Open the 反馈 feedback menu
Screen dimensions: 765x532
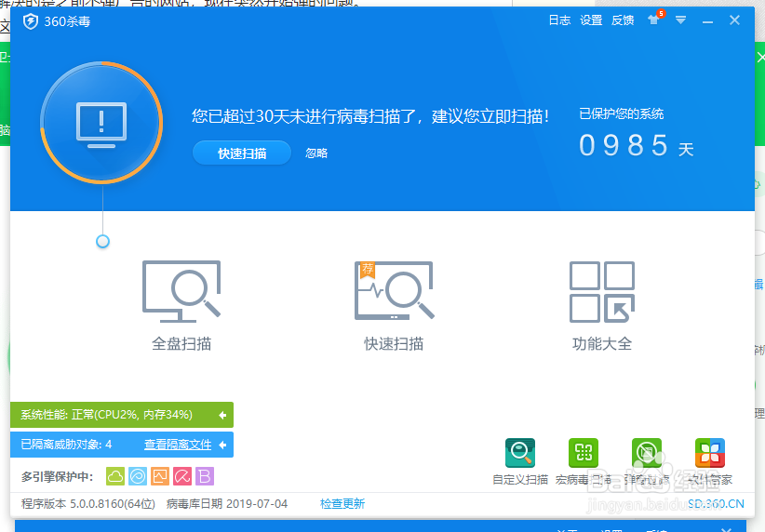623,20
